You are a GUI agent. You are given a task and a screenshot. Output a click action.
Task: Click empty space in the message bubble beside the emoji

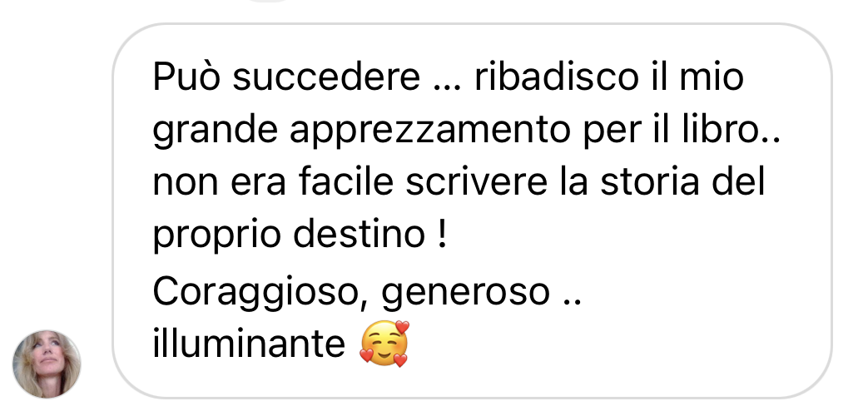point(609,344)
